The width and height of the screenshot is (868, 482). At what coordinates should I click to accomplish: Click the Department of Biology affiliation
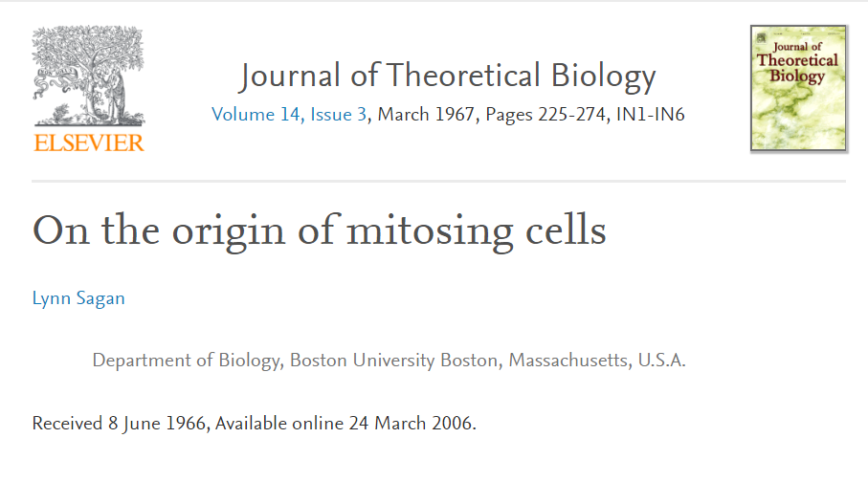186,361
